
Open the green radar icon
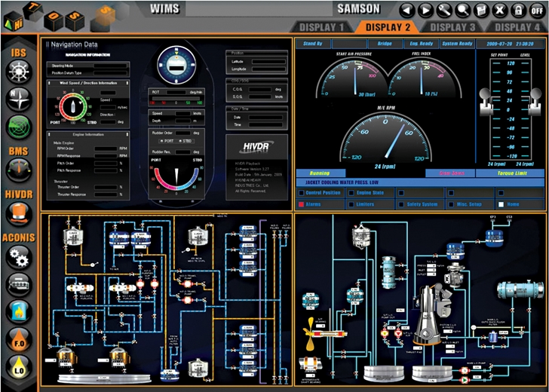(18, 126)
